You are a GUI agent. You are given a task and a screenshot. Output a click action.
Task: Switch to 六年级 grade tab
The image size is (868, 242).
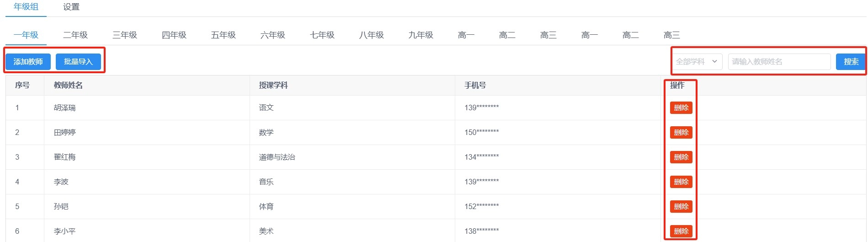273,35
